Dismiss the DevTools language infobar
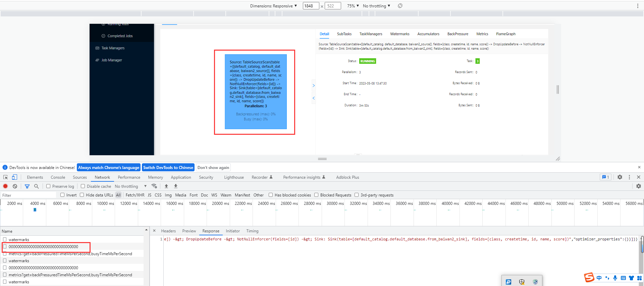This screenshot has height=286, width=644. (639, 167)
